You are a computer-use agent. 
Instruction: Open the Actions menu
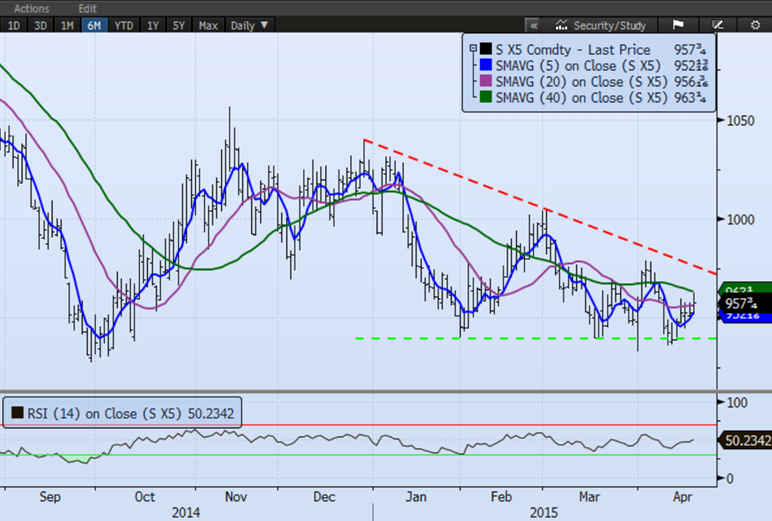click(32, 8)
